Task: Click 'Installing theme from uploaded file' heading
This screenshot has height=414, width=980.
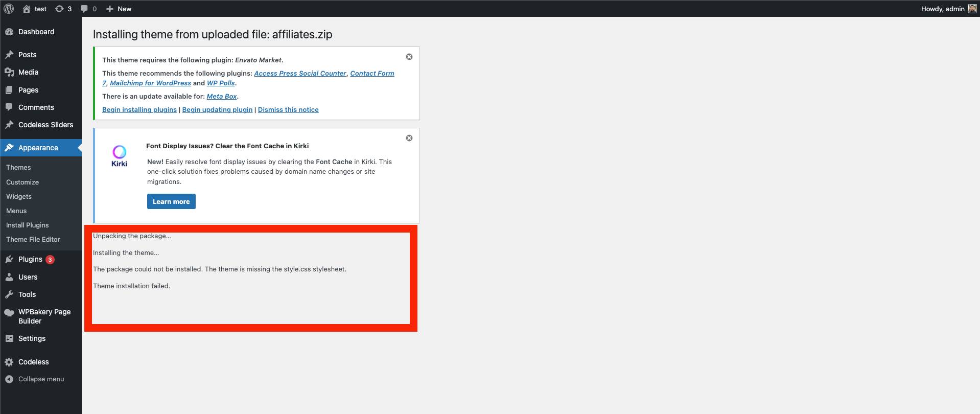Action: 213,34
